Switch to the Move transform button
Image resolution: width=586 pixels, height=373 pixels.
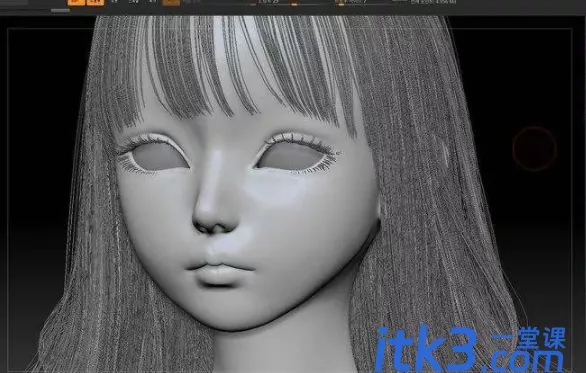point(114,2)
